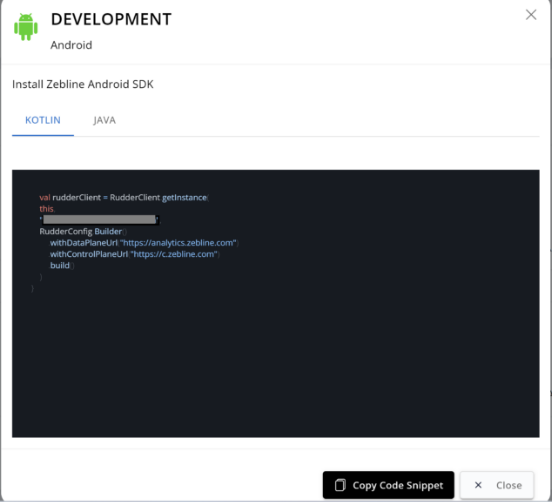The image size is (552, 502).
Task: Click the Copy Code Snippet button
Action: point(388,485)
